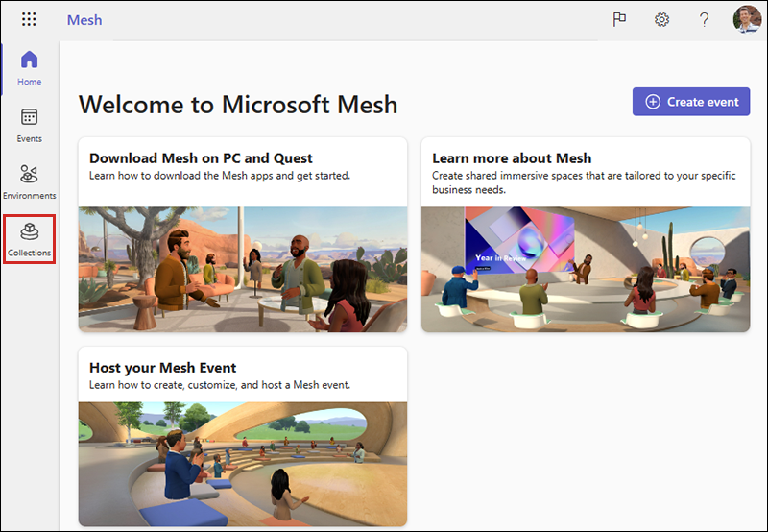Open Environments in the sidebar

[x=30, y=182]
